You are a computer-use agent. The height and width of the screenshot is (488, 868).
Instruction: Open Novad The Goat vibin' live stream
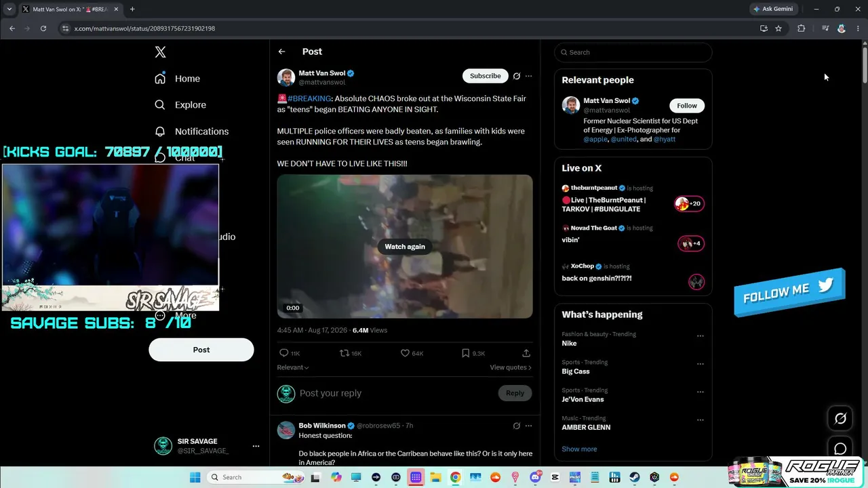tap(633, 237)
